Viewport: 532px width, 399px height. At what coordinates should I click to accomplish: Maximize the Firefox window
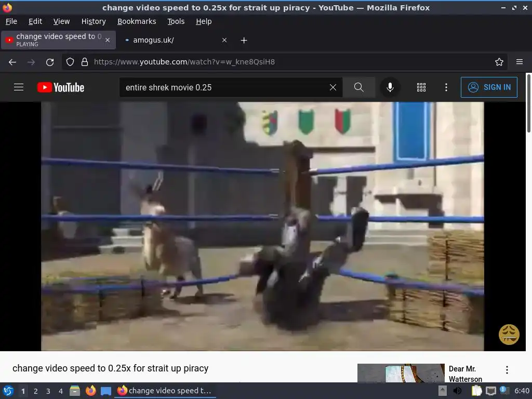tap(514, 7)
